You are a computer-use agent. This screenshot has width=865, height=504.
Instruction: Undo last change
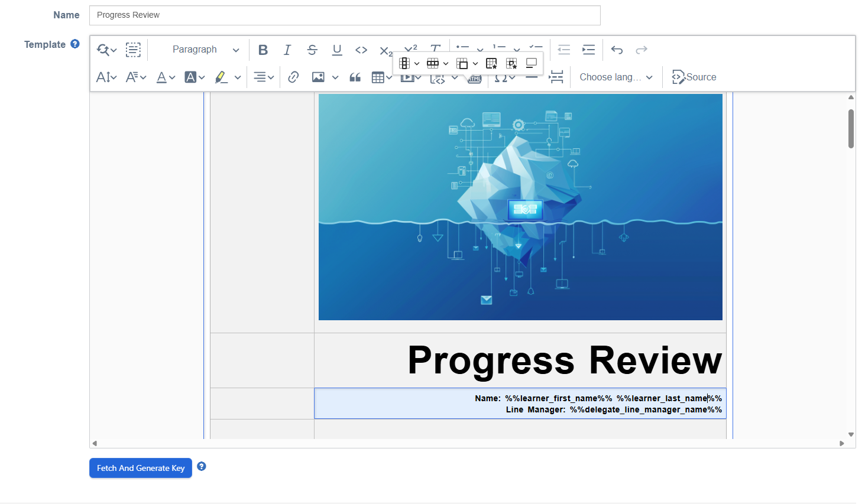pyautogui.click(x=617, y=50)
